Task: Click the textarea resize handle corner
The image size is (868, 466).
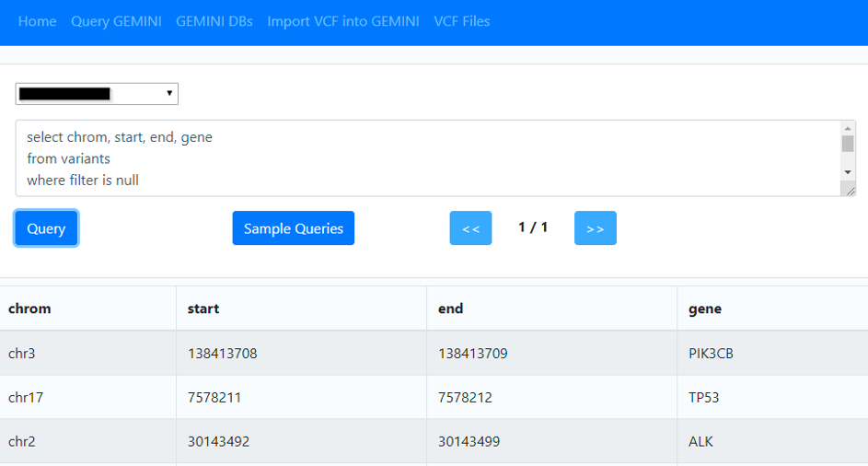Action: [851, 191]
